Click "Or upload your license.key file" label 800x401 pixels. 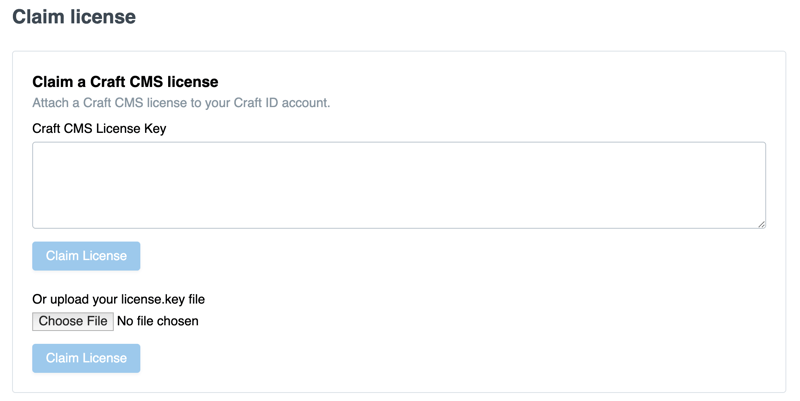pos(118,299)
